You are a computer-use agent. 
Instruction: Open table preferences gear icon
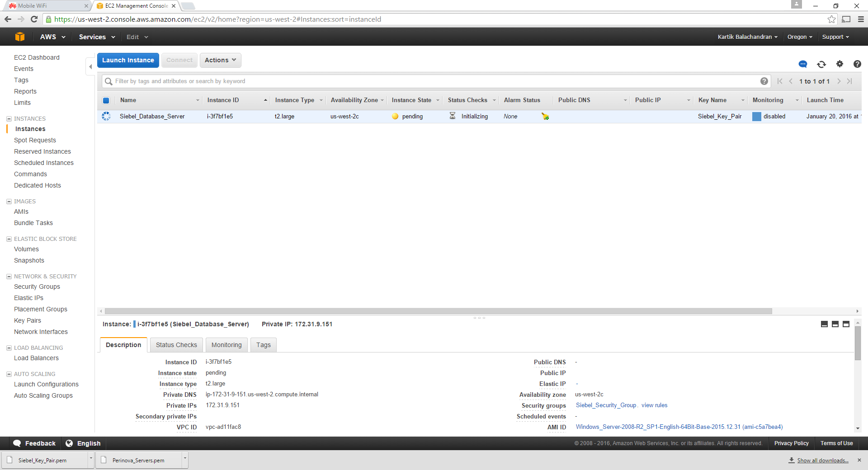(840, 64)
